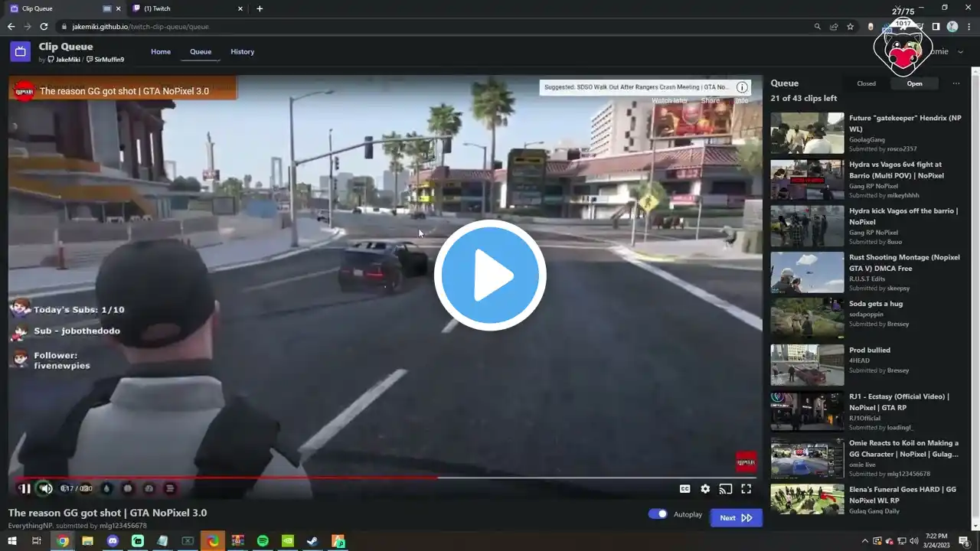
Task: Open the video player settings gear
Action: coord(705,489)
